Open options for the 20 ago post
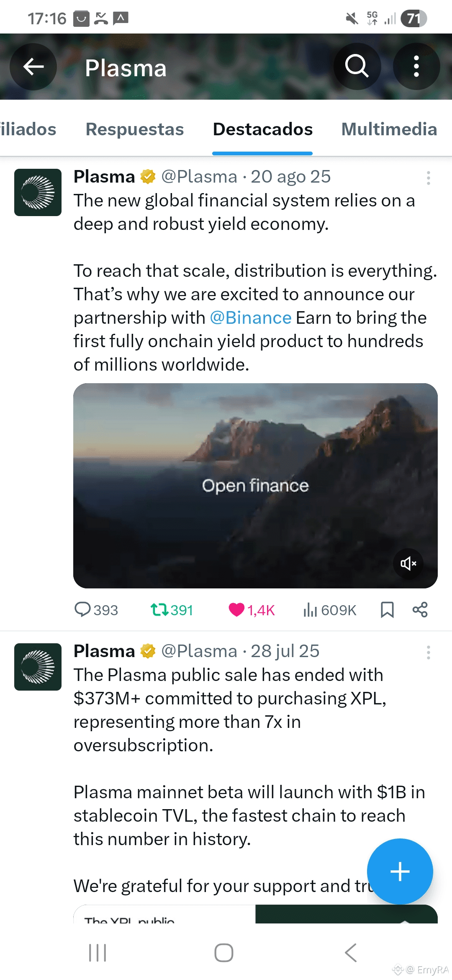Viewport: 452px width, 980px height. [x=428, y=178]
